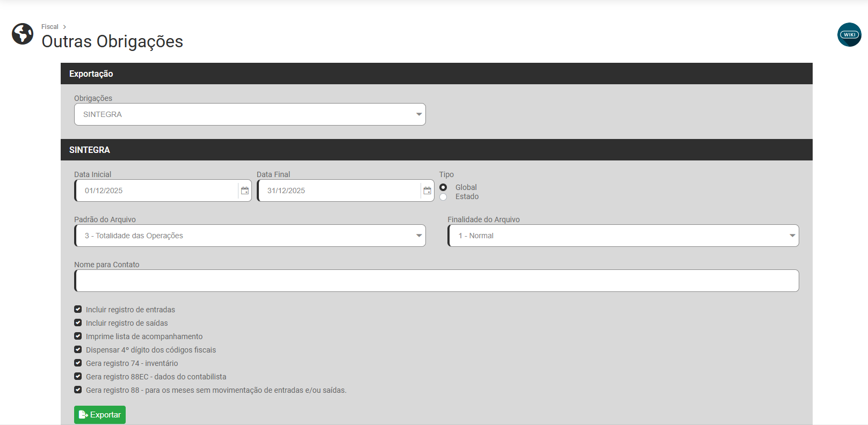This screenshot has width=868, height=425.
Task: Expand the Obrigações dropdown showing SINTEGRA
Action: (x=250, y=114)
